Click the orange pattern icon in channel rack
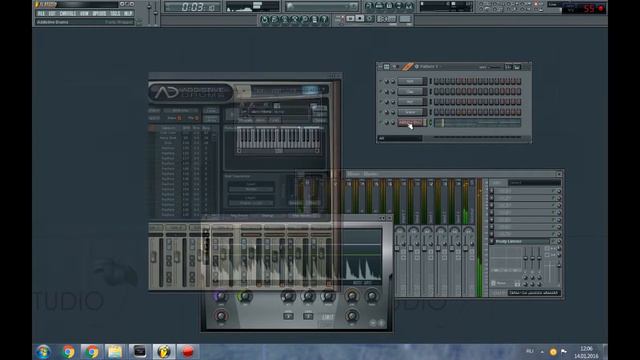The image size is (640, 360). click(x=407, y=67)
